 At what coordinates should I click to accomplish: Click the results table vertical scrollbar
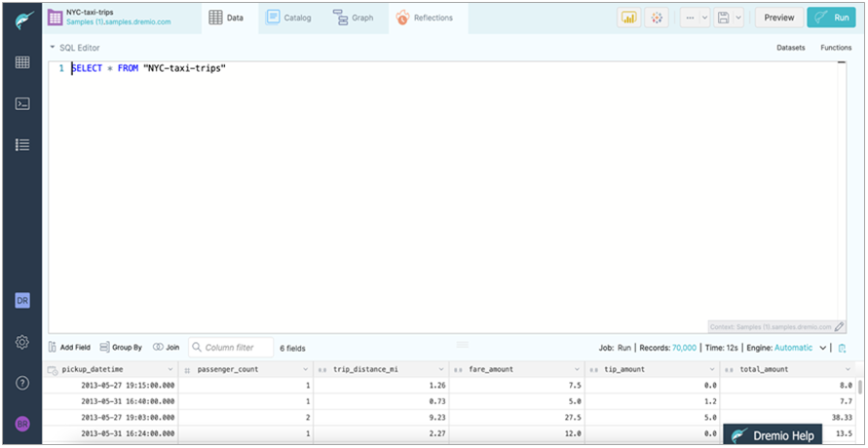click(x=859, y=386)
